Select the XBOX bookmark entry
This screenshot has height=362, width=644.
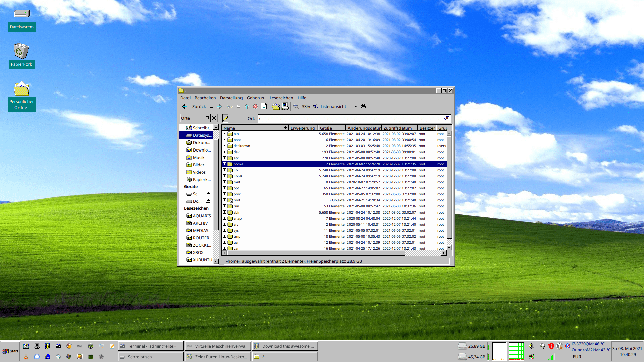[197, 252]
